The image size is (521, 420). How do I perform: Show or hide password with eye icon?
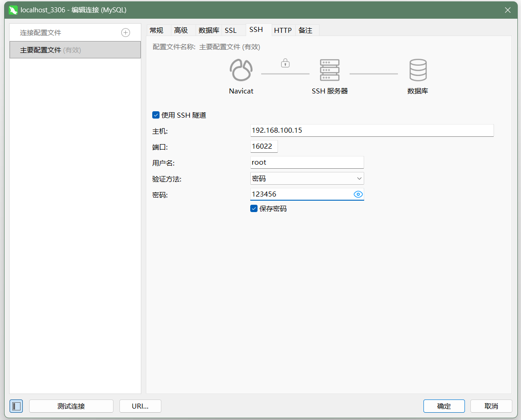pyautogui.click(x=358, y=194)
